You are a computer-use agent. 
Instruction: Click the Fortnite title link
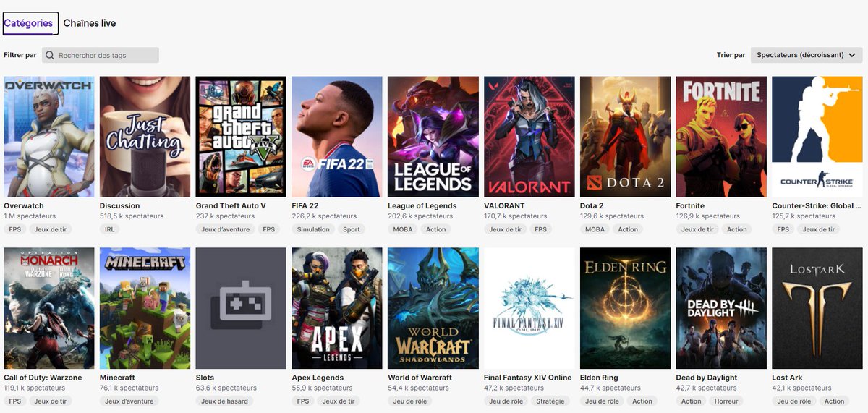point(690,206)
